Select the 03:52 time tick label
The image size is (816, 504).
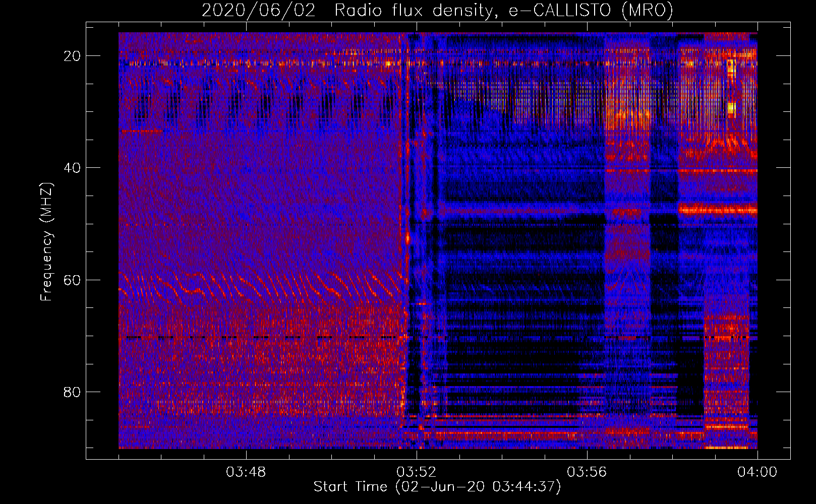pos(416,472)
